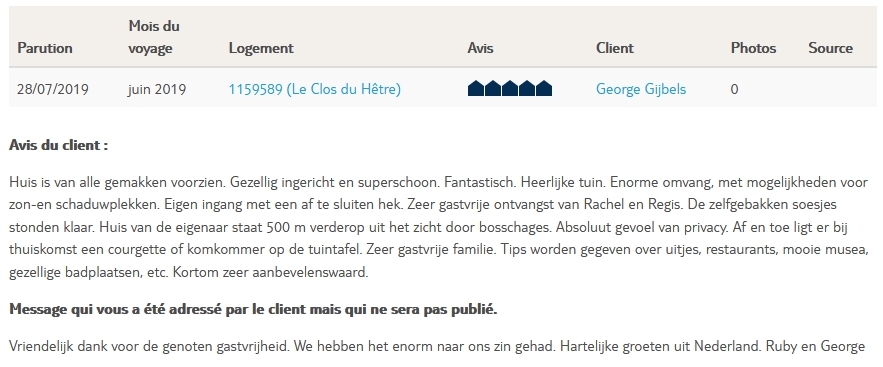Click the private message 'Vriendelijk dank voor de genoten'
The height and width of the screenshot is (367, 883).
(x=437, y=346)
